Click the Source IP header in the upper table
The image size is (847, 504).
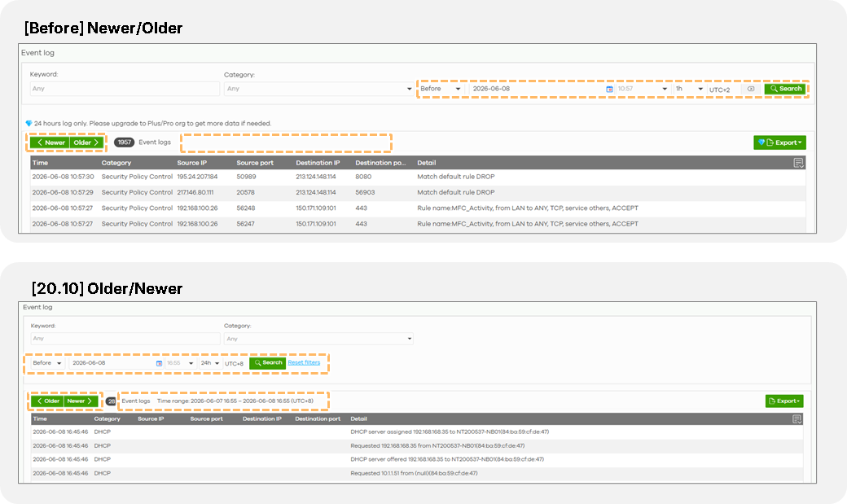(x=191, y=163)
